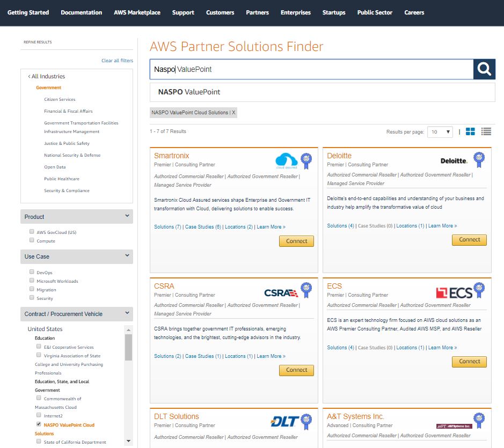Open ECS Locations (1) link

(x=410, y=348)
